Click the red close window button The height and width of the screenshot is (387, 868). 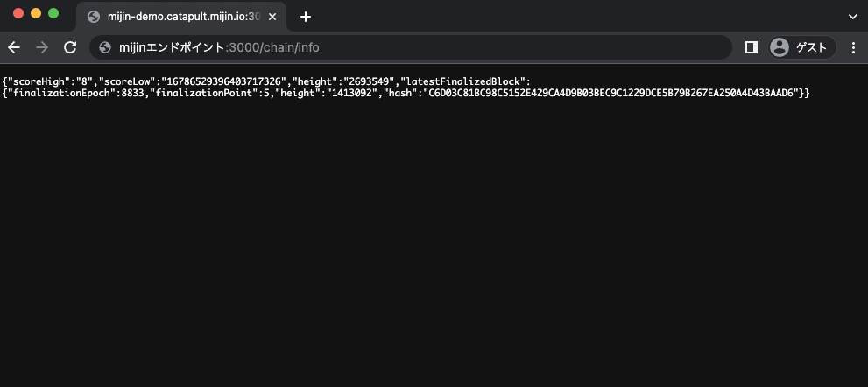18,13
